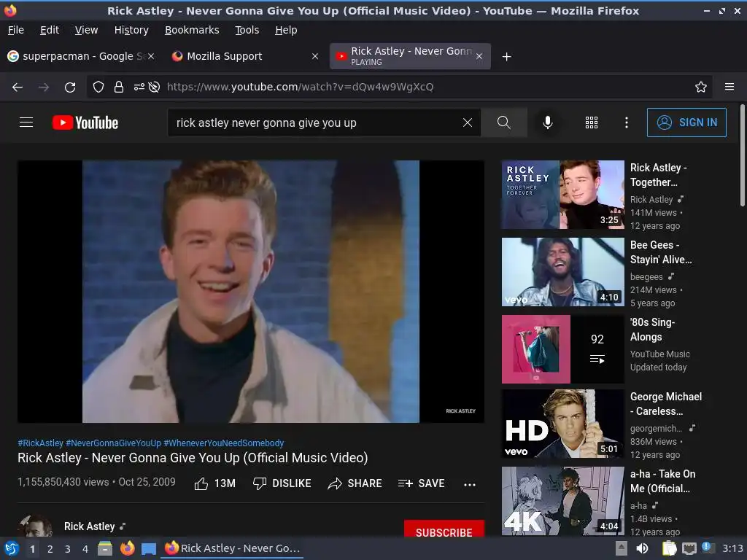Open the View menu
The width and height of the screenshot is (747, 560).
pyautogui.click(x=86, y=30)
